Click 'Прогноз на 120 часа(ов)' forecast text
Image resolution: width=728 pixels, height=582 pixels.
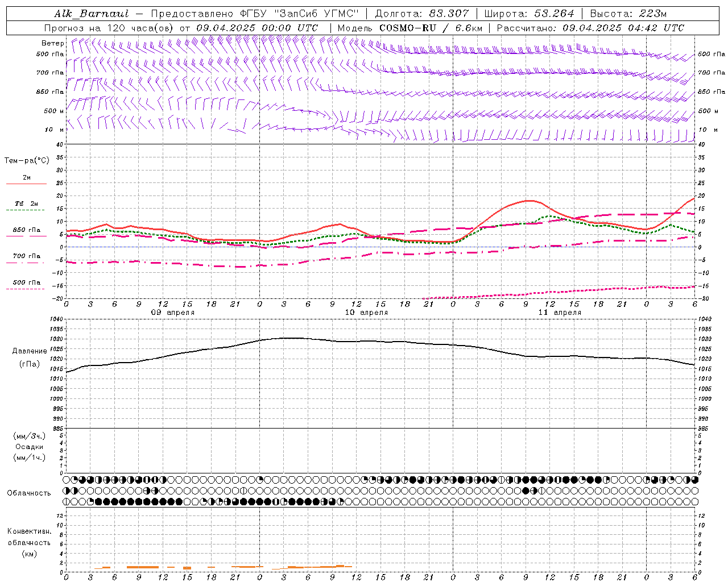[x=109, y=28]
